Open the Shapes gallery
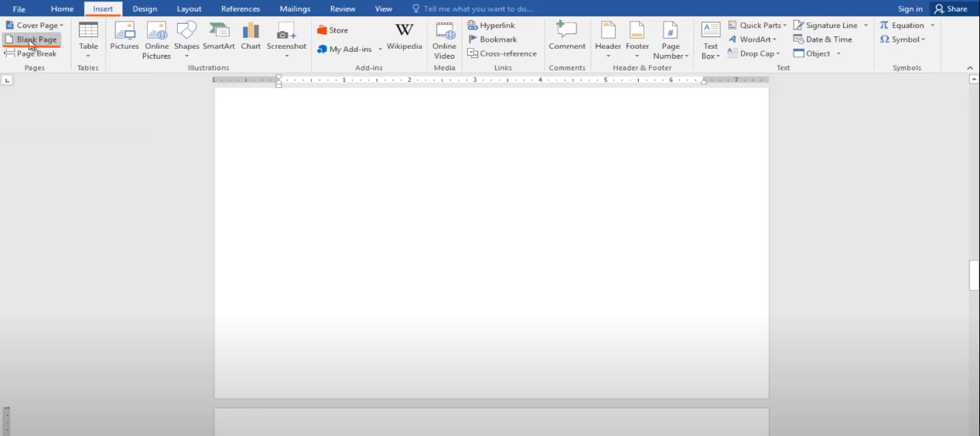 coord(186,40)
